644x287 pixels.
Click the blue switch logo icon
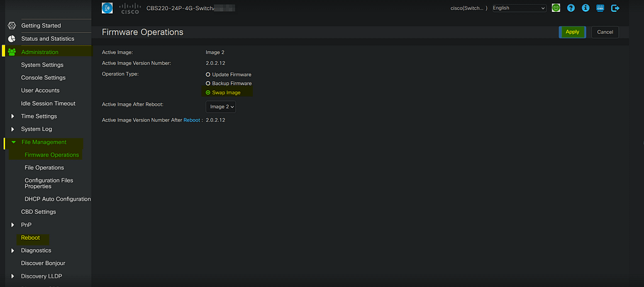coord(107,8)
